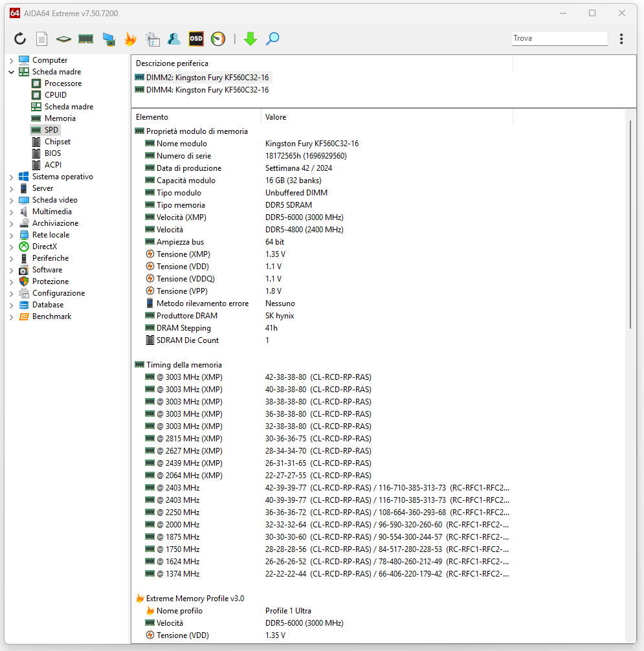This screenshot has width=644, height=651.
Task: Click the DDR5-6000 (3000 MHz) Velocità (XMP) value
Action: (x=304, y=217)
